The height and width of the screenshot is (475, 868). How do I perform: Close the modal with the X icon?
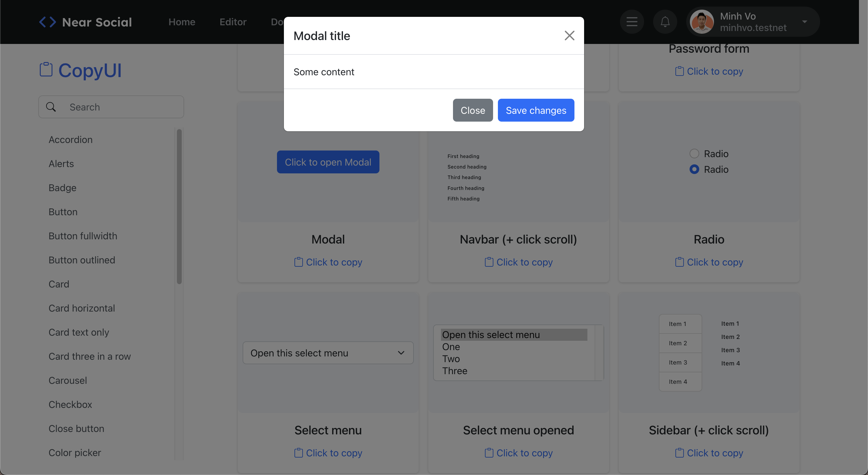[x=569, y=35]
